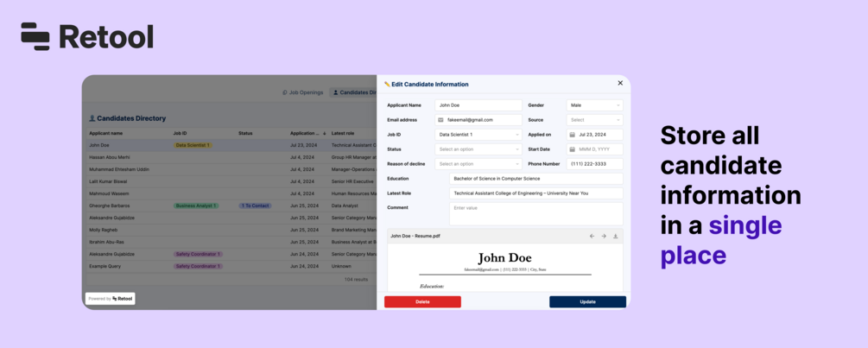Open the Status dropdown in form
The height and width of the screenshot is (348, 868).
478,149
